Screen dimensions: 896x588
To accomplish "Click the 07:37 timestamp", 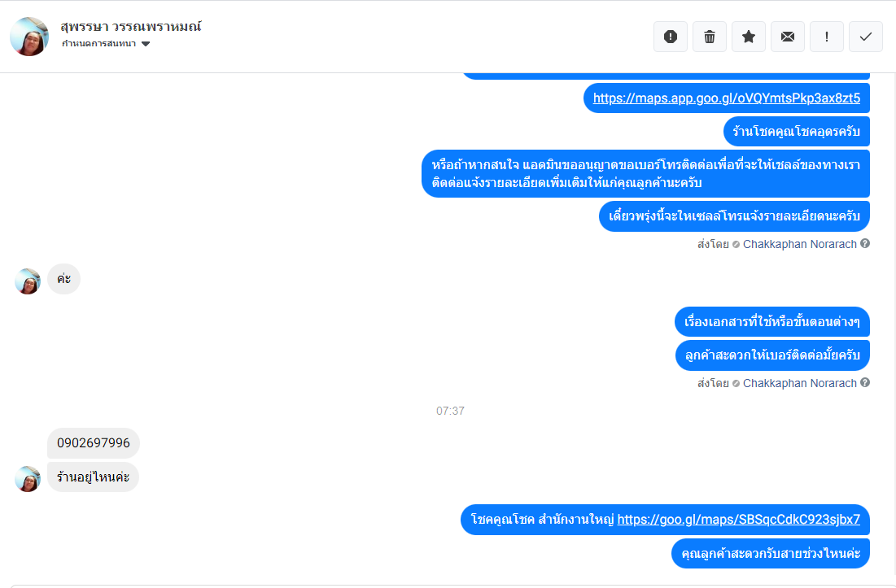I will 450,411.
